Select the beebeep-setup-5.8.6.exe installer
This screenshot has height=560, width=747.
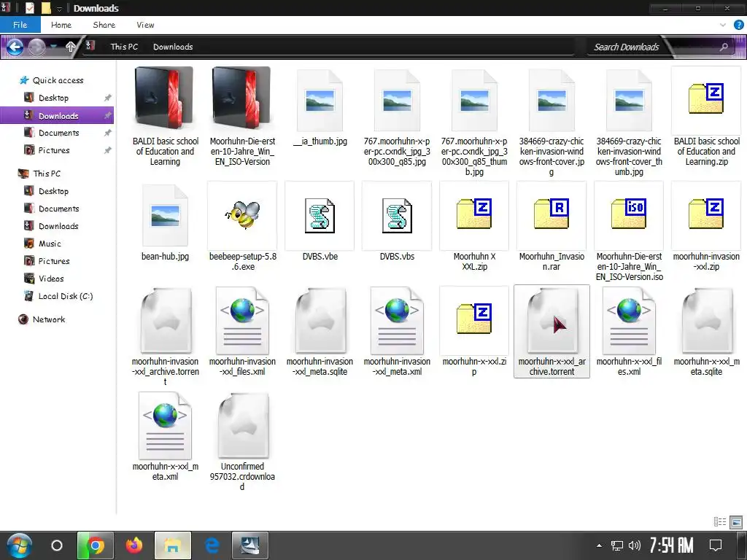(242, 227)
